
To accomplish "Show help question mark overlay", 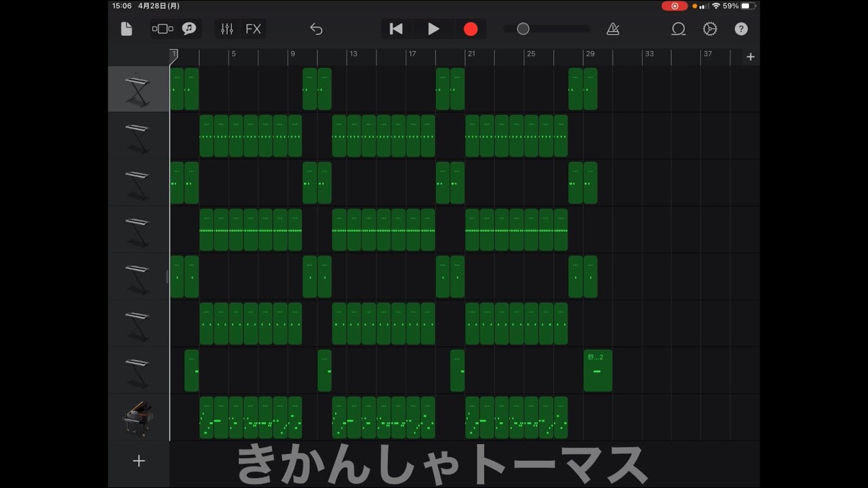I will coord(741,28).
